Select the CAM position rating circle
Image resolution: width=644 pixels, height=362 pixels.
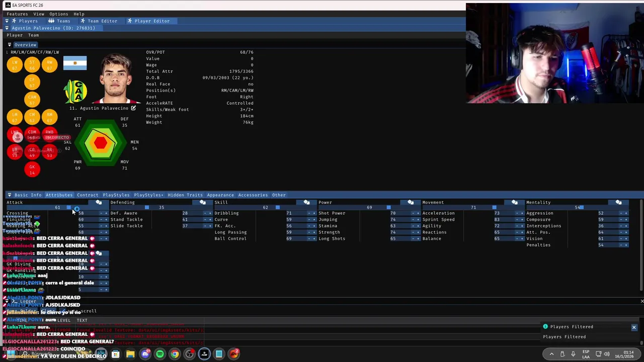click(32, 99)
